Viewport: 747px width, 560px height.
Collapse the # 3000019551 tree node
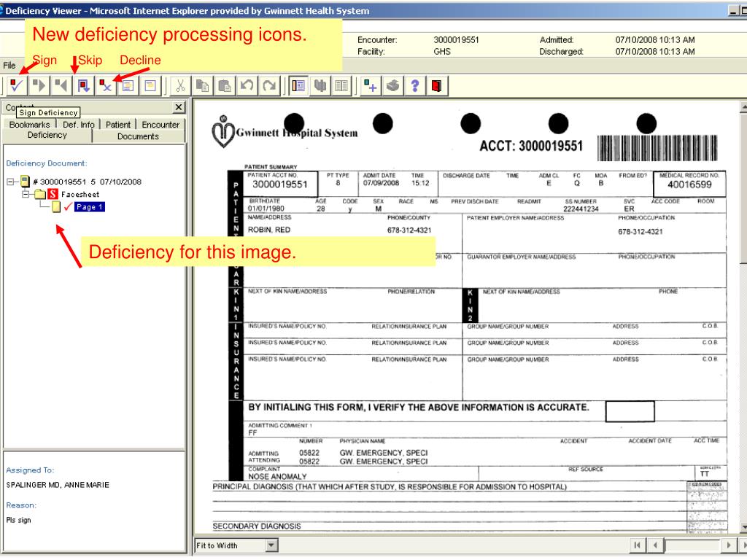click(x=10, y=182)
